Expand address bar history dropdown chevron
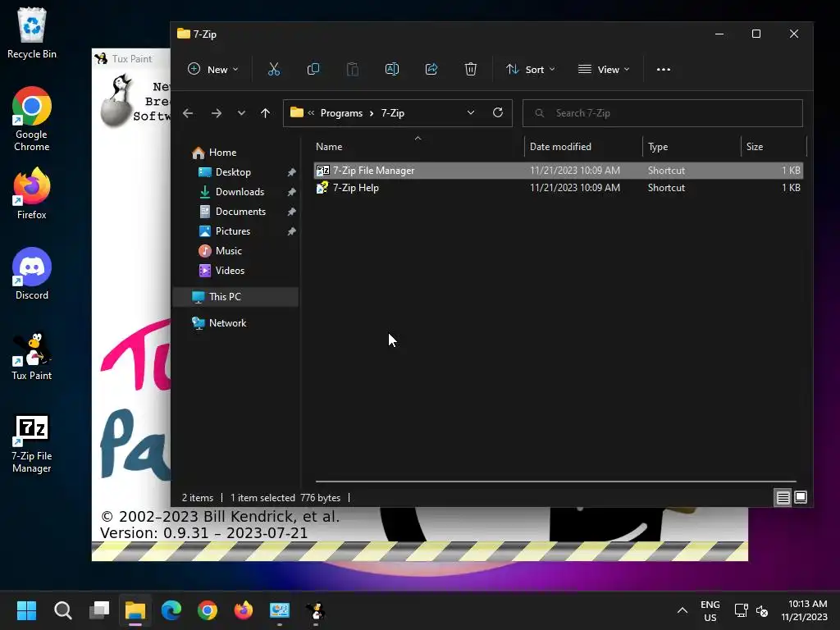 [471, 112]
